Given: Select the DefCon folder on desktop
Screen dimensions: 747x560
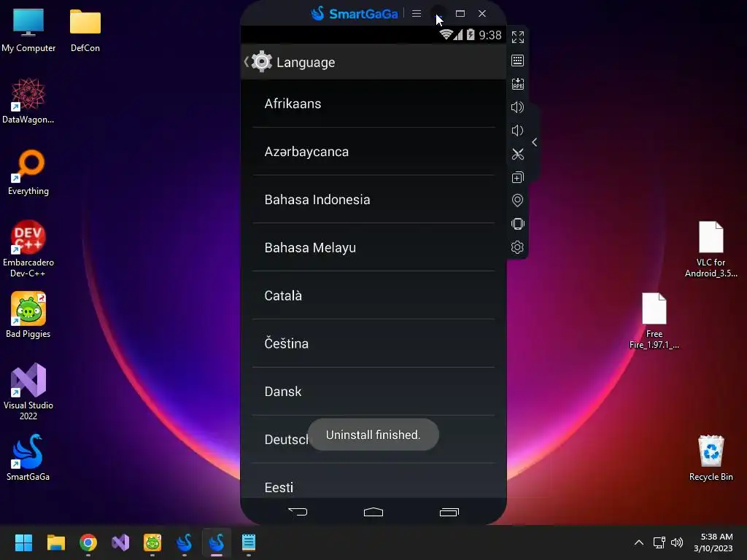Looking at the screenshot, I should (x=85, y=30).
